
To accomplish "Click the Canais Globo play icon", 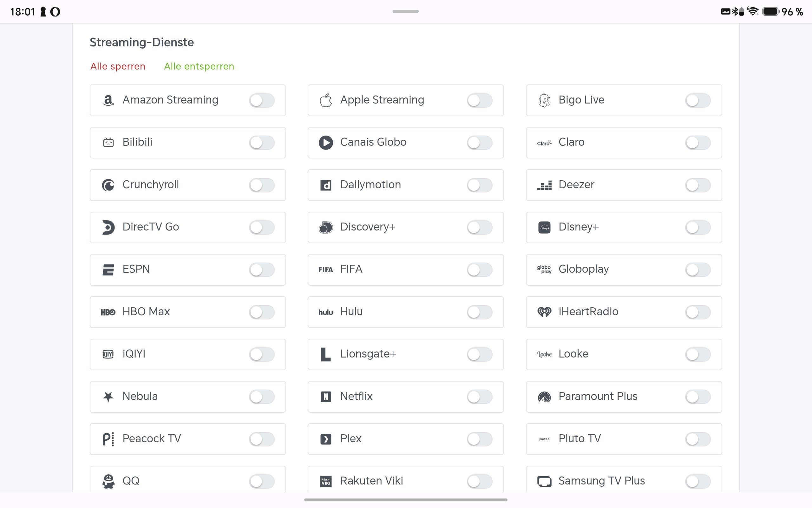I will [326, 143].
